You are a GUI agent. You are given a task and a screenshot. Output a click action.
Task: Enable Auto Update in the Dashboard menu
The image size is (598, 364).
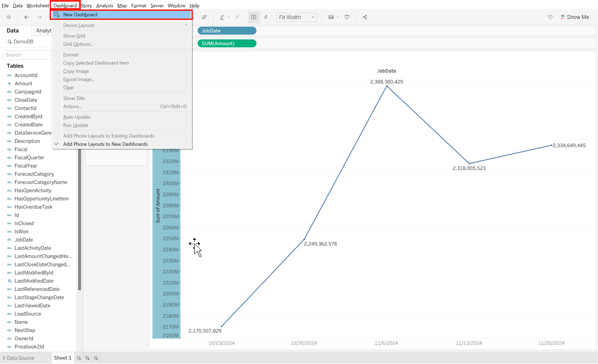pos(76,117)
